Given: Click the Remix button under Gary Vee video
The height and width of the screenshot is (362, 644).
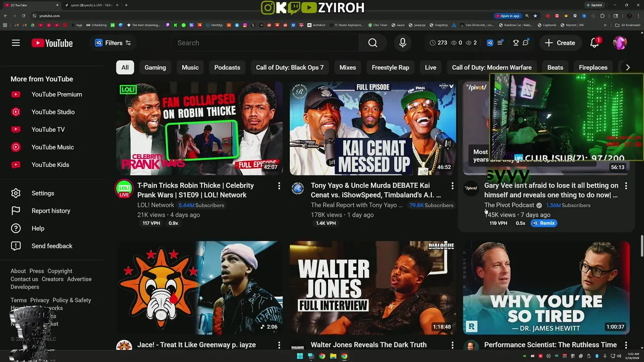Looking at the screenshot, I should click(x=544, y=223).
